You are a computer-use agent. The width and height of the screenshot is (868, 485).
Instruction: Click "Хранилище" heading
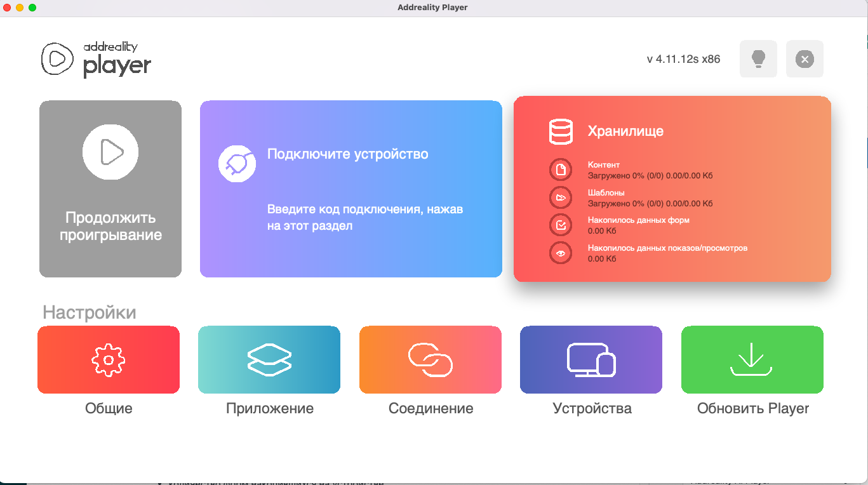[x=625, y=131]
